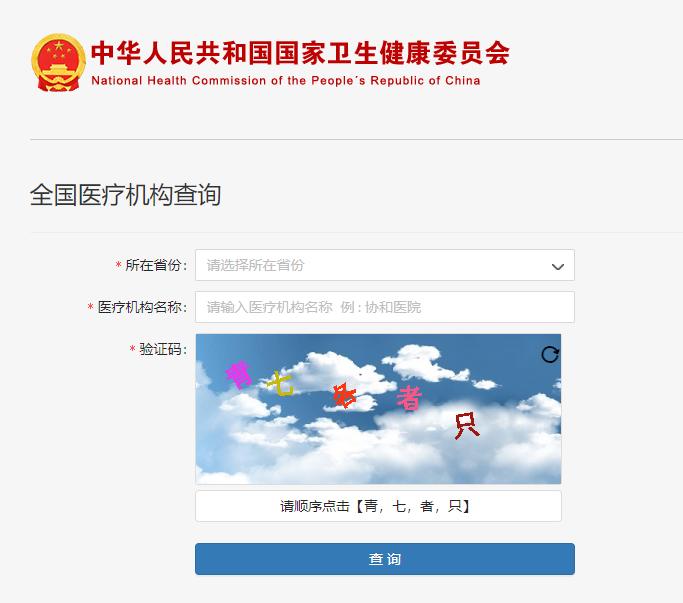Click the orange-red decoy captcha character
Image resolution: width=683 pixels, height=603 pixels.
click(x=344, y=396)
